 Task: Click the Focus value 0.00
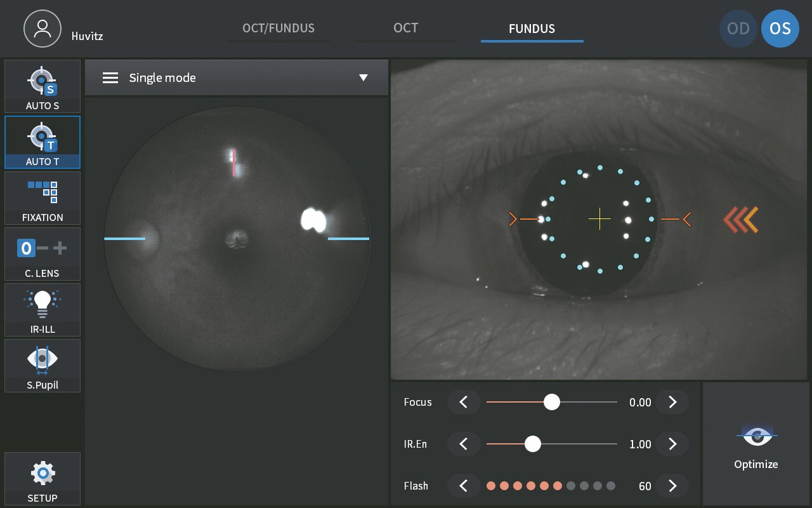coord(640,402)
